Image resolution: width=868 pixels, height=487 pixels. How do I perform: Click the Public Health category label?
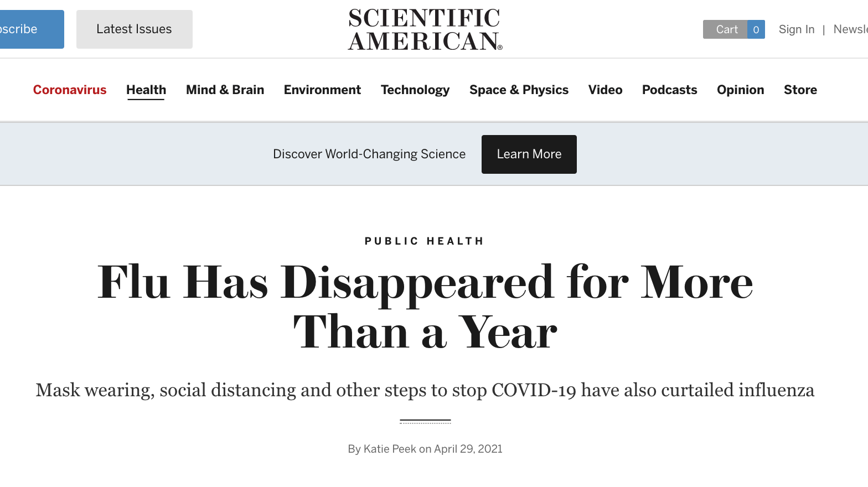pos(425,241)
